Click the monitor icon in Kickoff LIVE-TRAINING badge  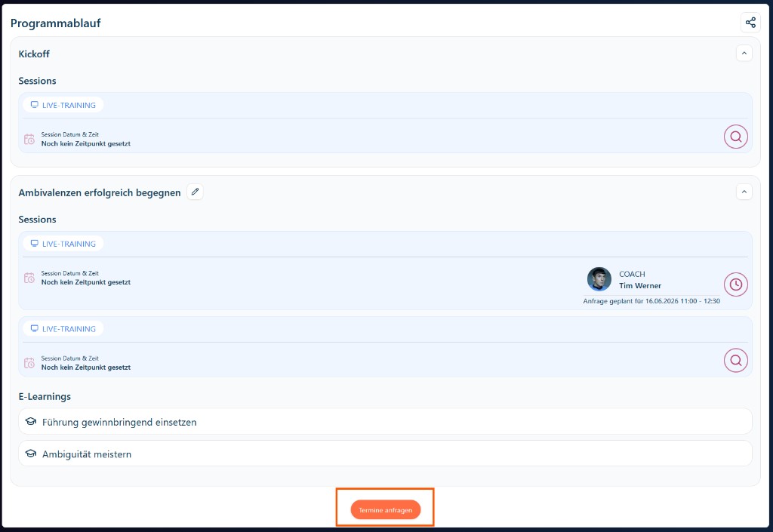coord(34,105)
